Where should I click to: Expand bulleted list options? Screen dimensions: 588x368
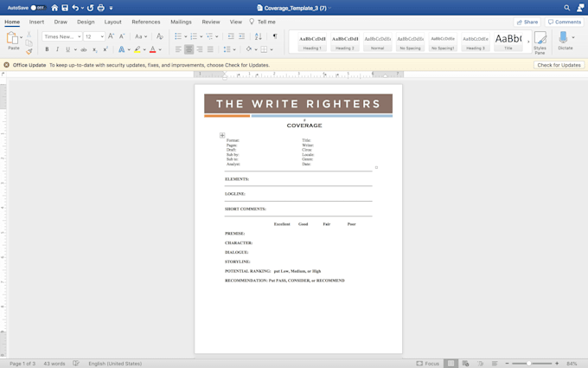click(186, 36)
